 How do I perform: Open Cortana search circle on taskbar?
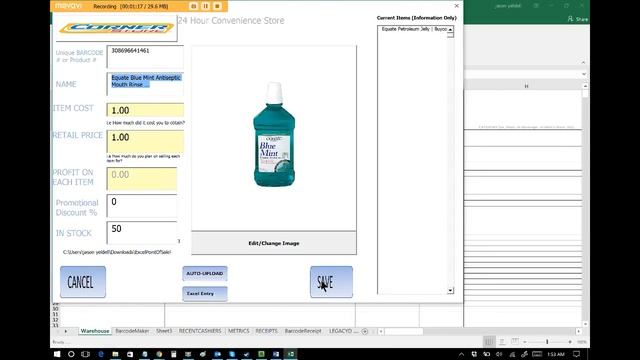coord(71,354)
